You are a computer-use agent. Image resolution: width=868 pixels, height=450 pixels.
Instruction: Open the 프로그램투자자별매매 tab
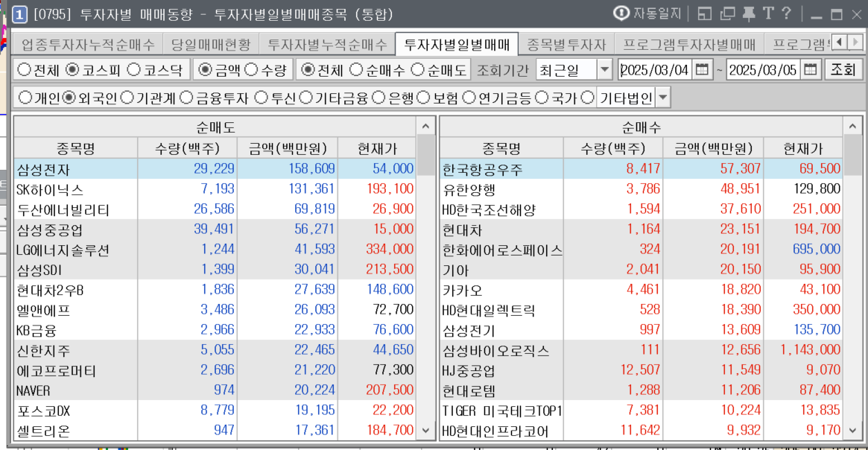[x=689, y=45]
